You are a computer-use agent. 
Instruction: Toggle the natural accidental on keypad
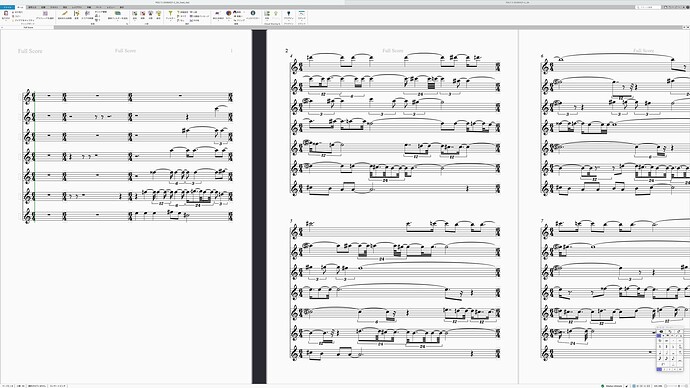point(660,347)
